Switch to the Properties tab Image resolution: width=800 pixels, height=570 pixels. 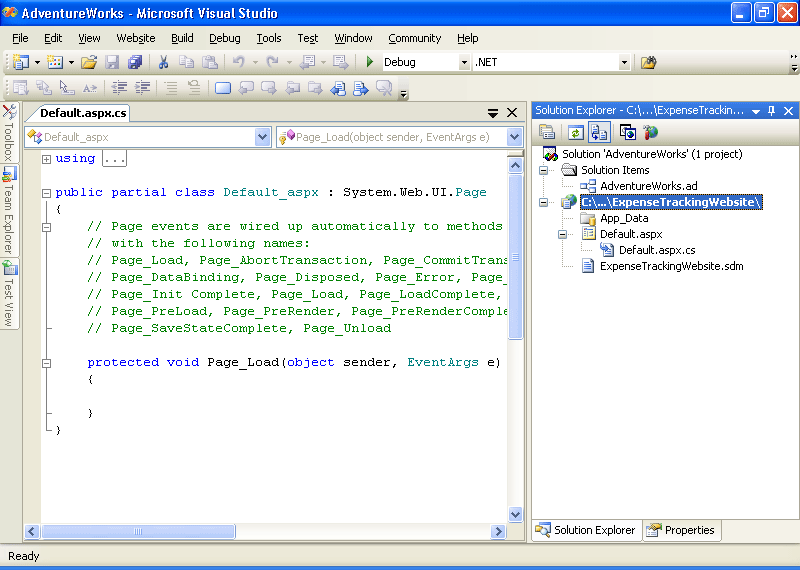(681, 530)
